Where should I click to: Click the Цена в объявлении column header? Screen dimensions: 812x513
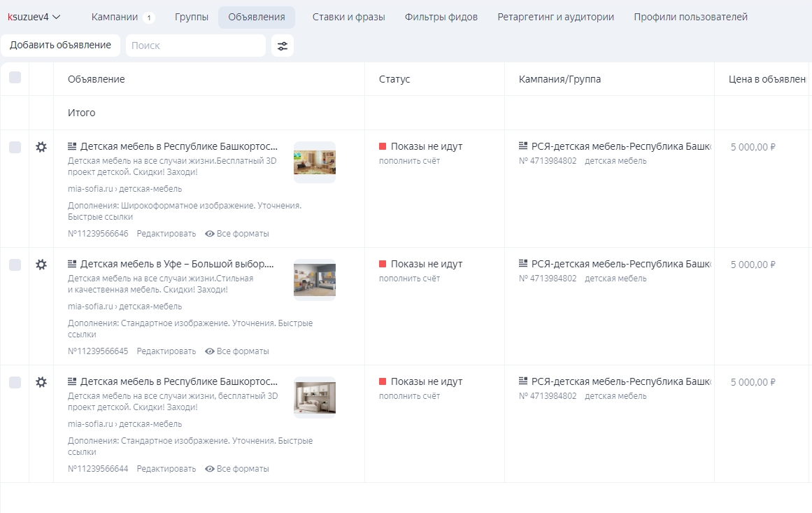coord(767,79)
